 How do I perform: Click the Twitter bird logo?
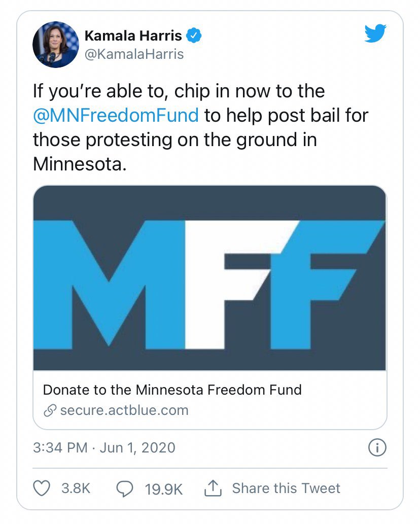pos(375,33)
